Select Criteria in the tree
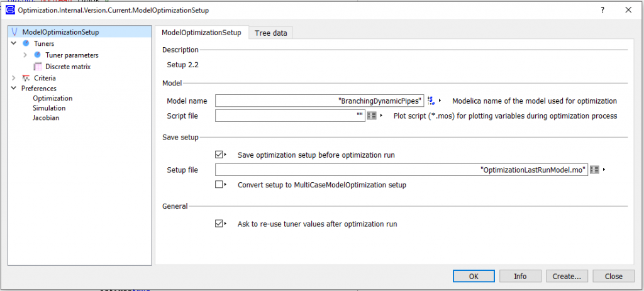The image size is (644, 291). [x=45, y=78]
